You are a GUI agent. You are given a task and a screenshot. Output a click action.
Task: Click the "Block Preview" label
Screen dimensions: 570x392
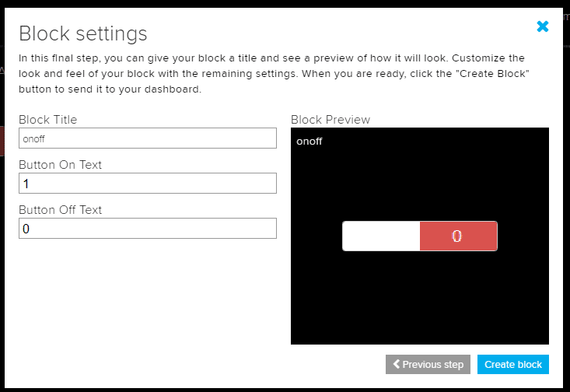pyautogui.click(x=330, y=120)
